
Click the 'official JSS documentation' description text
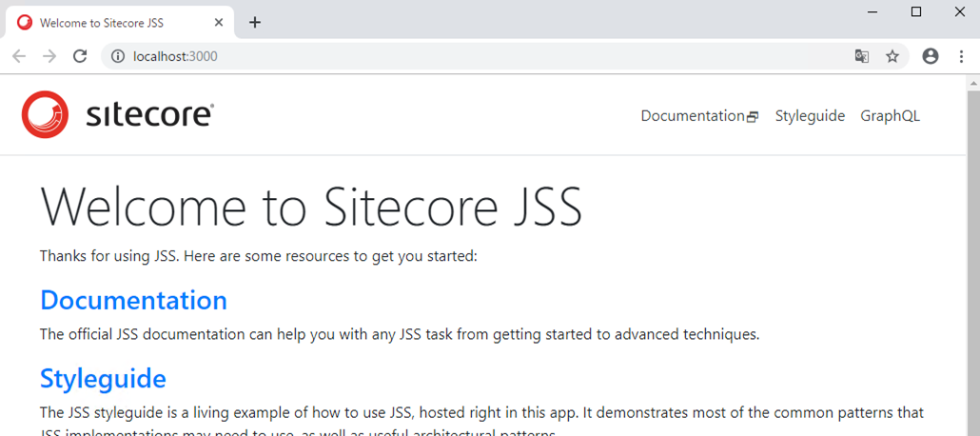[400, 334]
